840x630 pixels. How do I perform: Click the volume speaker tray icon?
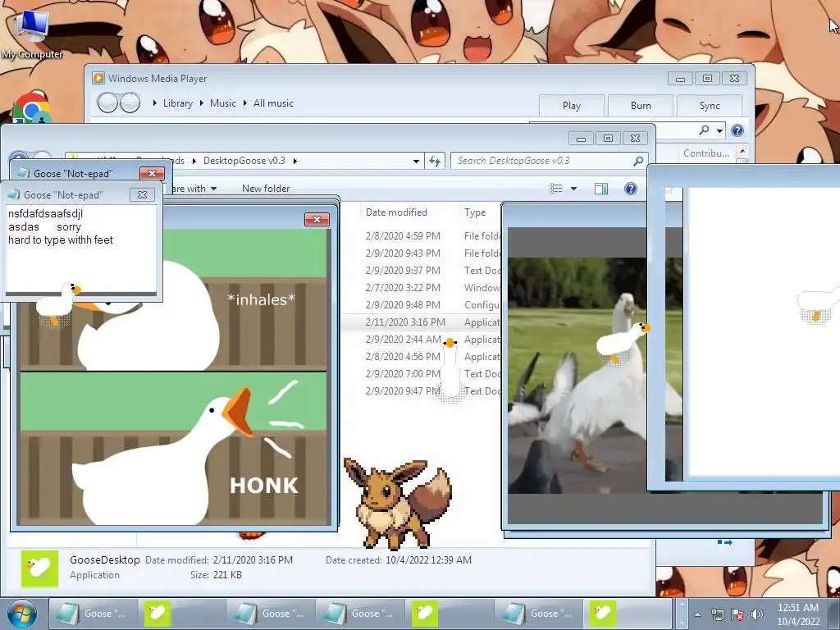[757, 614]
